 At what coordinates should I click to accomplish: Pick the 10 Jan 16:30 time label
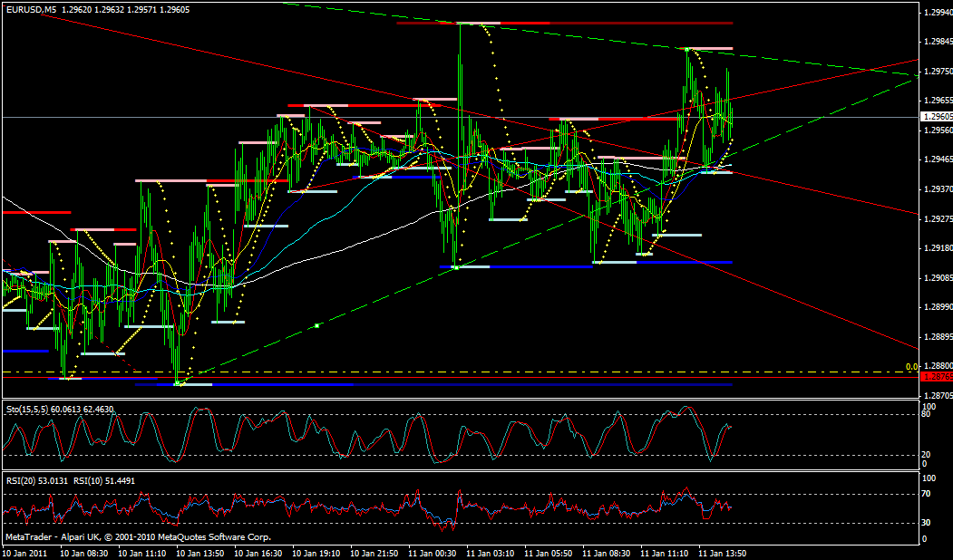(x=258, y=552)
